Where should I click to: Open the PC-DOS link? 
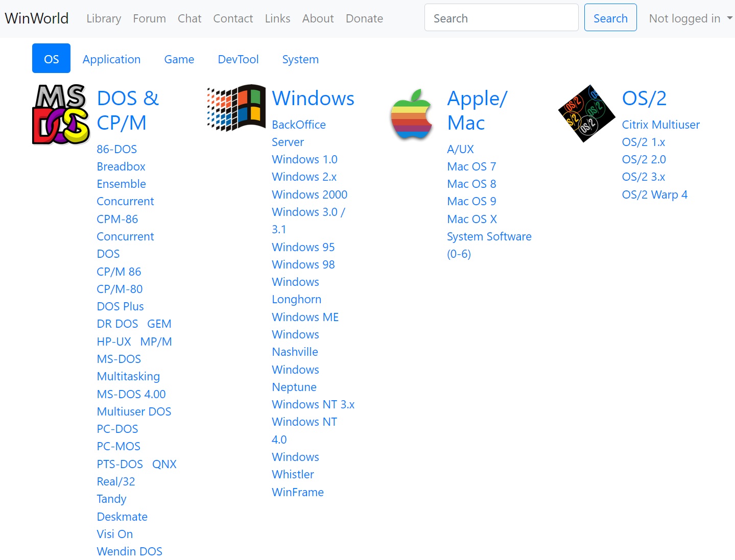(117, 429)
